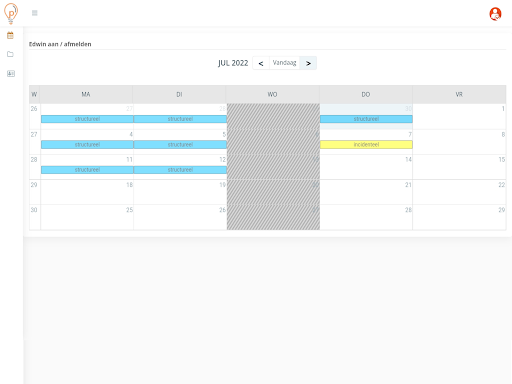
Task: Click the Friday 22 day cell
Action: point(459,192)
